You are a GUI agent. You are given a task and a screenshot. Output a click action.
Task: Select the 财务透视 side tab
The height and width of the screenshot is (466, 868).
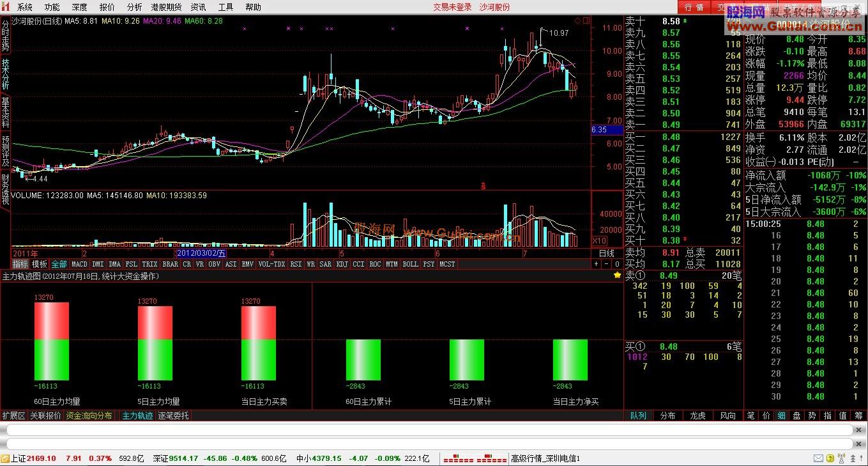click(x=5, y=189)
